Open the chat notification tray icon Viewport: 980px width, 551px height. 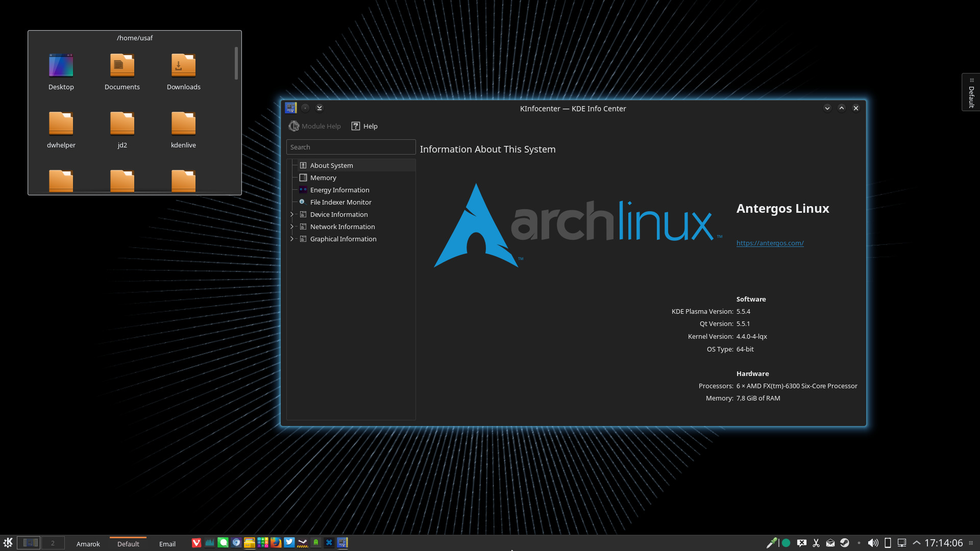[x=802, y=543]
